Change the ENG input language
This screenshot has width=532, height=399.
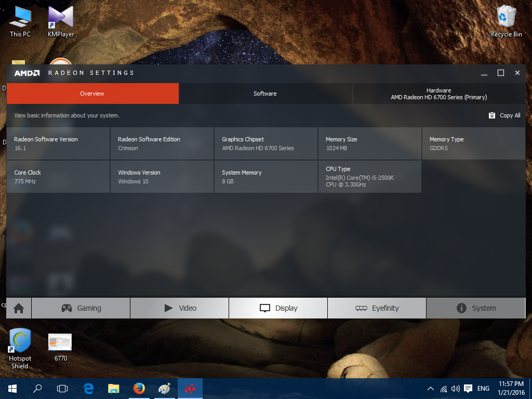pyautogui.click(x=483, y=389)
